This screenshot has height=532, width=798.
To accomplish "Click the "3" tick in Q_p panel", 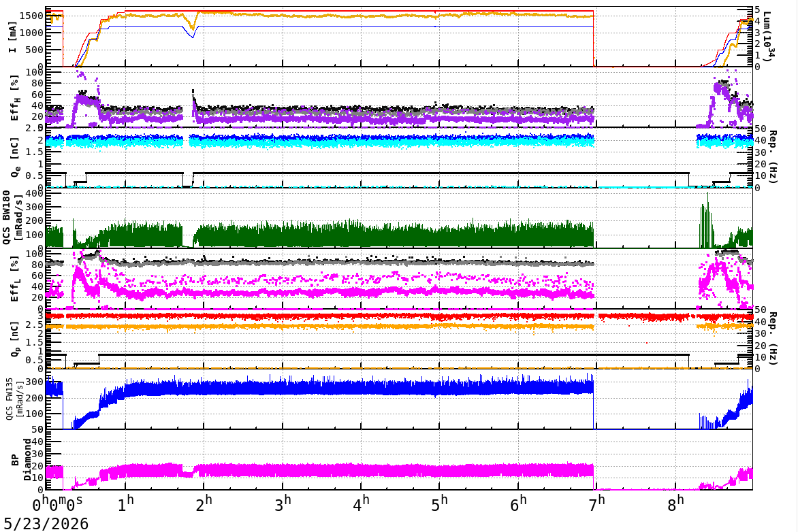I will (41, 316).
